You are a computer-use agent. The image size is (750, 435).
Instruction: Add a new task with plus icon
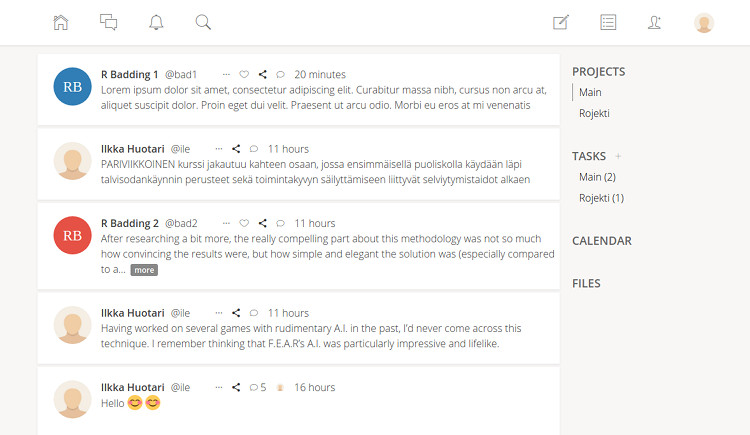pos(618,156)
